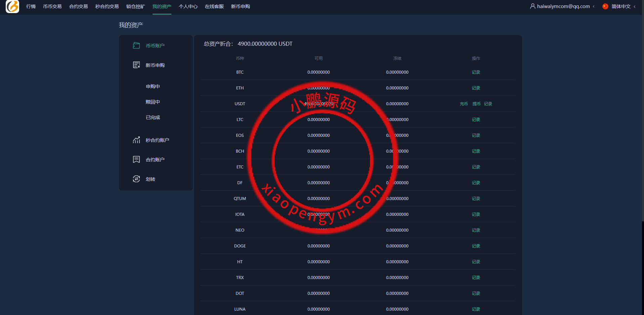The width and height of the screenshot is (644, 315).
Task: Expand the account menu chevron after email
Action: coord(594,6)
